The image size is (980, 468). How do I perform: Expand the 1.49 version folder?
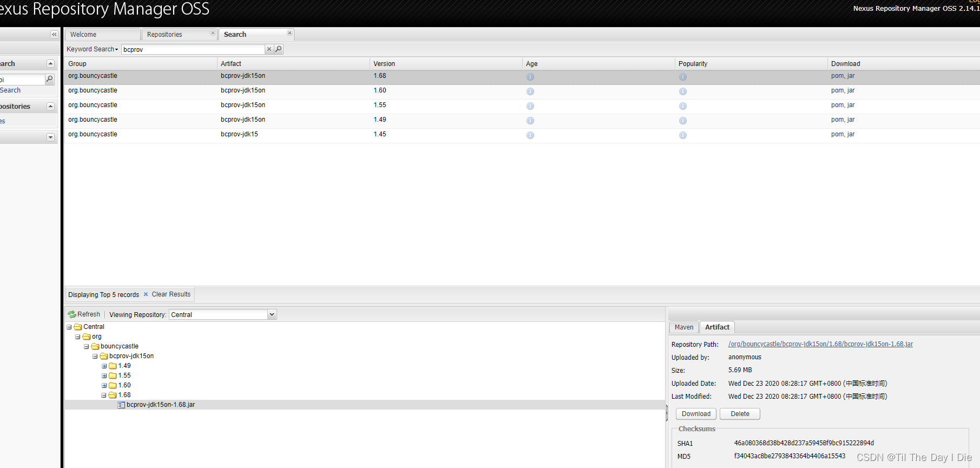pyautogui.click(x=104, y=366)
